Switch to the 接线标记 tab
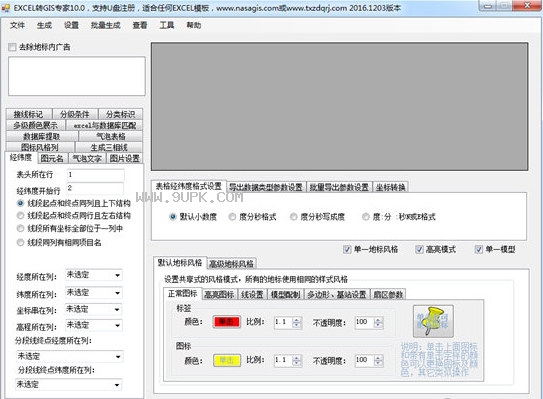Screen dimensions: 543x399 tap(28, 114)
